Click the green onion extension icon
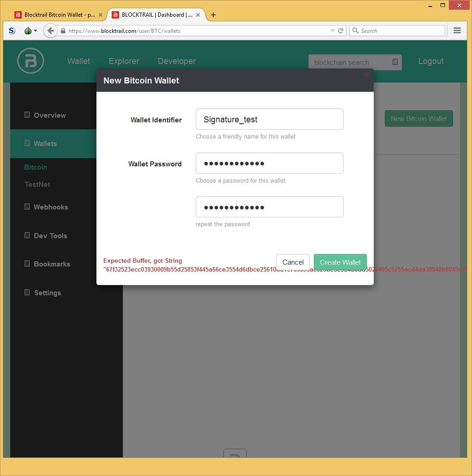 point(28,31)
